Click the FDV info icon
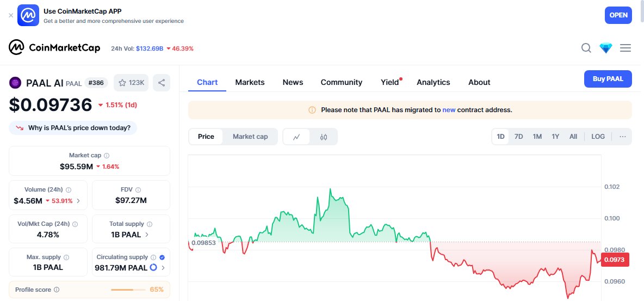Screen dimensions: 644x301 [x=138, y=190]
